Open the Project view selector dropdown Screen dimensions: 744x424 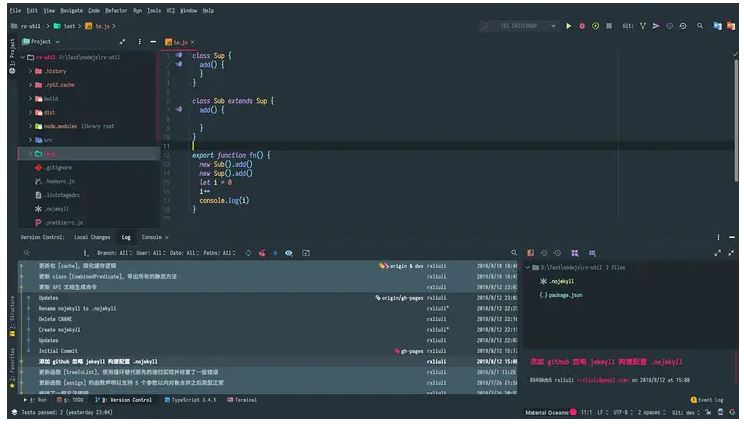(x=41, y=42)
